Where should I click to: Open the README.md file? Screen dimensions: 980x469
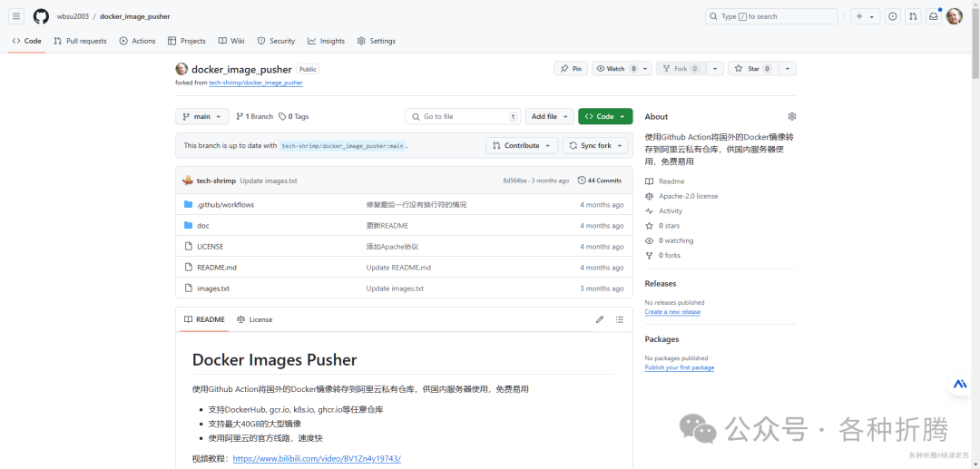217,268
